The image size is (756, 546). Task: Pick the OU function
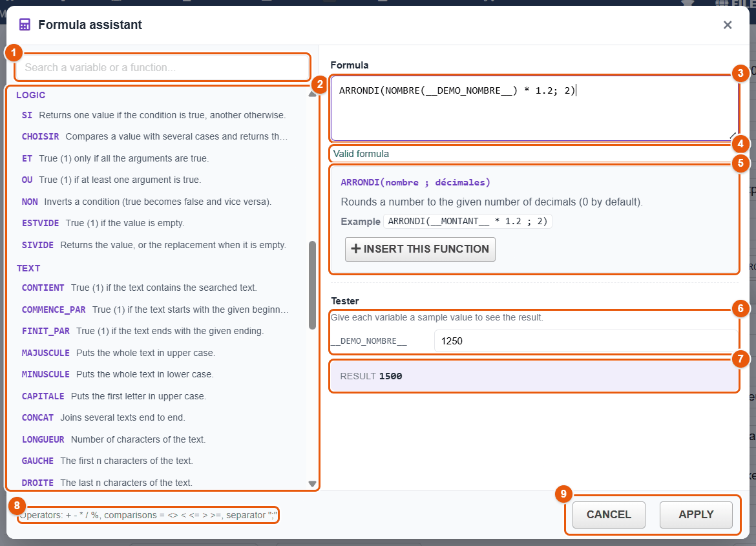tap(111, 180)
